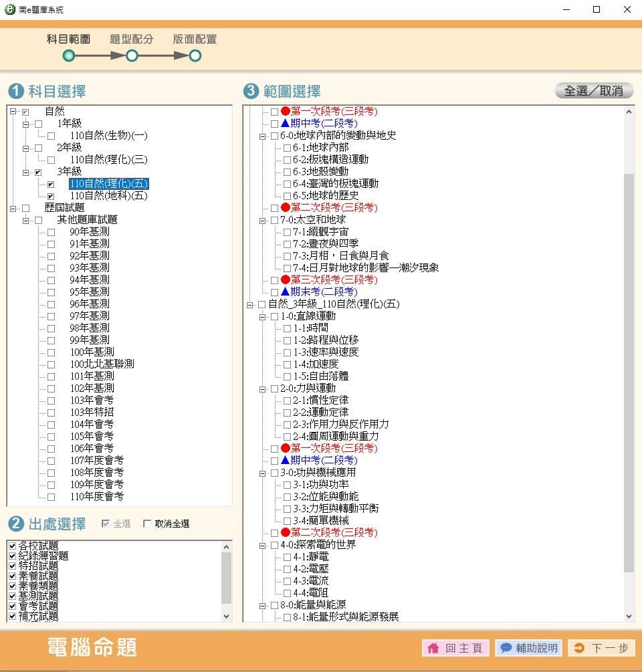This screenshot has width=642, height=672.
Task: Select the 科目範圍 step circle
Action: (x=69, y=55)
